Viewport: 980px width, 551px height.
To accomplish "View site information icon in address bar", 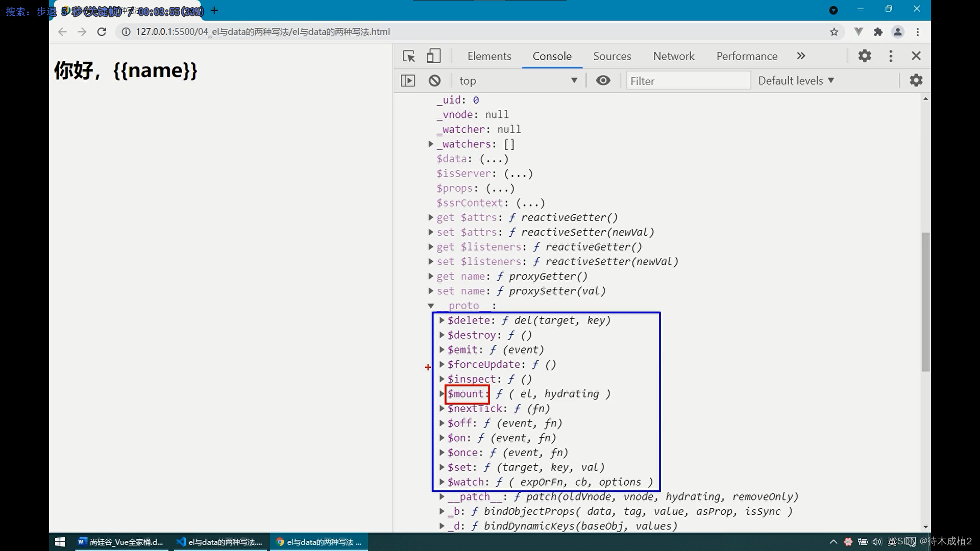I will 126,32.
